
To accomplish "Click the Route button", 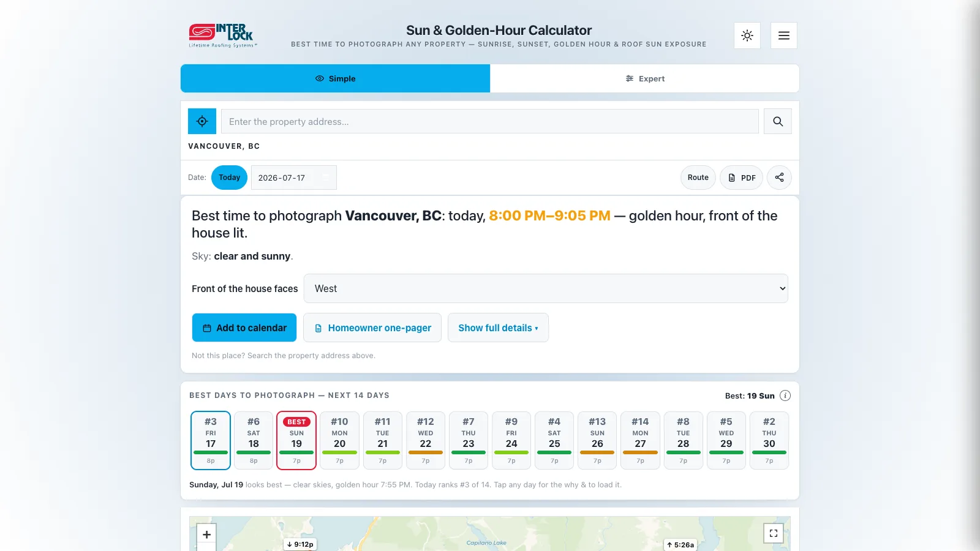I will point(698,178).
